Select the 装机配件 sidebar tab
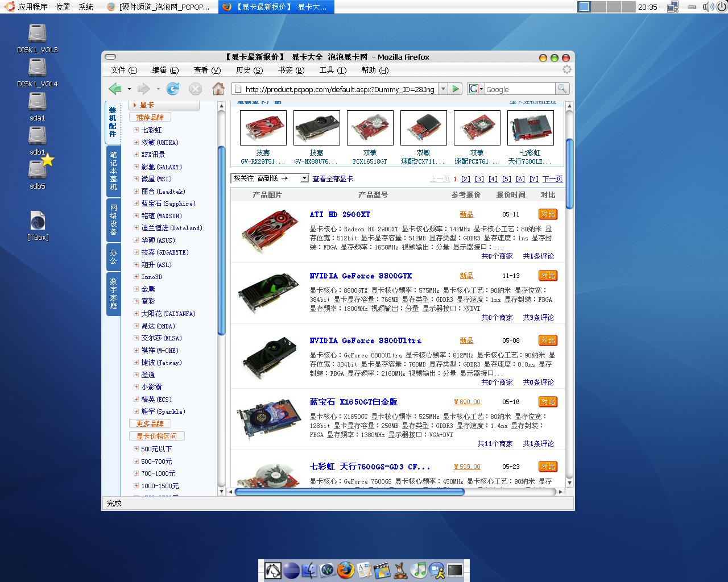Viewport: 728px width, 582px height. [113, 122]
